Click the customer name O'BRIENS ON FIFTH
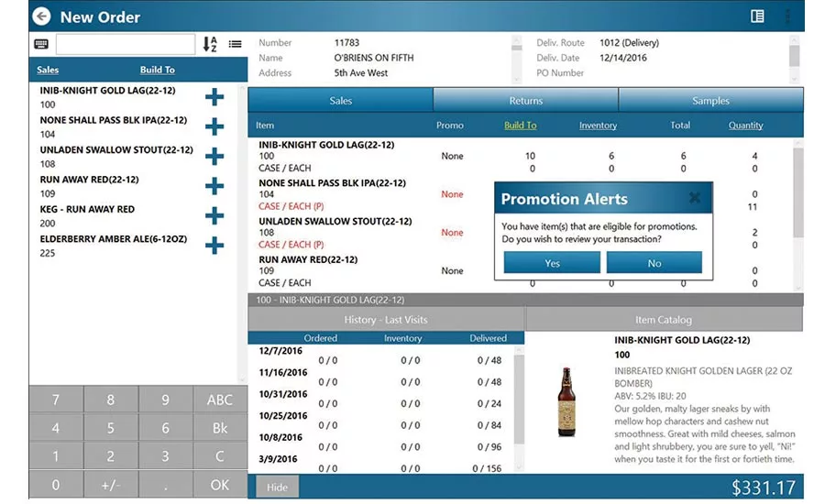The image size is (825, 504). [x=374, y=58]
